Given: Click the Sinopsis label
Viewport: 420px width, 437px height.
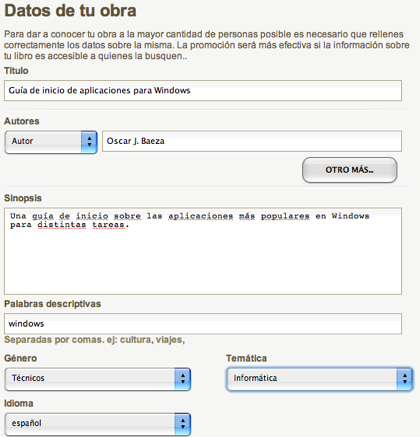Looking at the screenshot, I should pos(23,198).
